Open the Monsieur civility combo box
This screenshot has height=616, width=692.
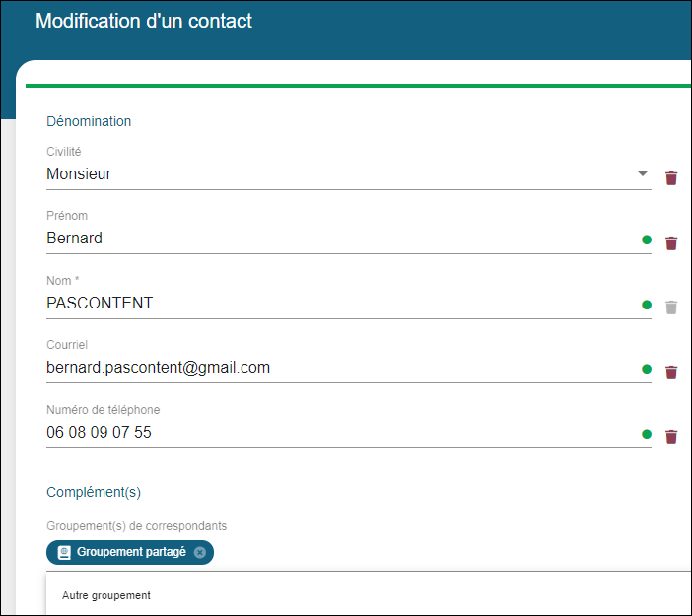pos(349,174)
